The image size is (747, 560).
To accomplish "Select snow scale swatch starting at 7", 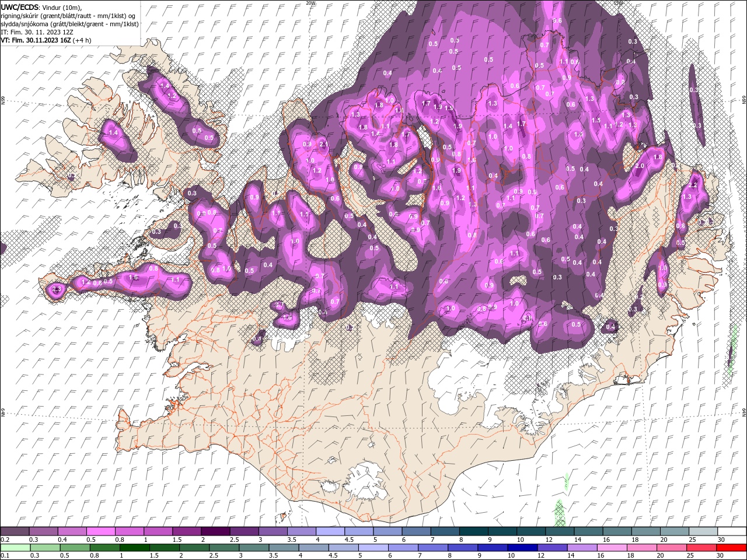I will [444, 531].
